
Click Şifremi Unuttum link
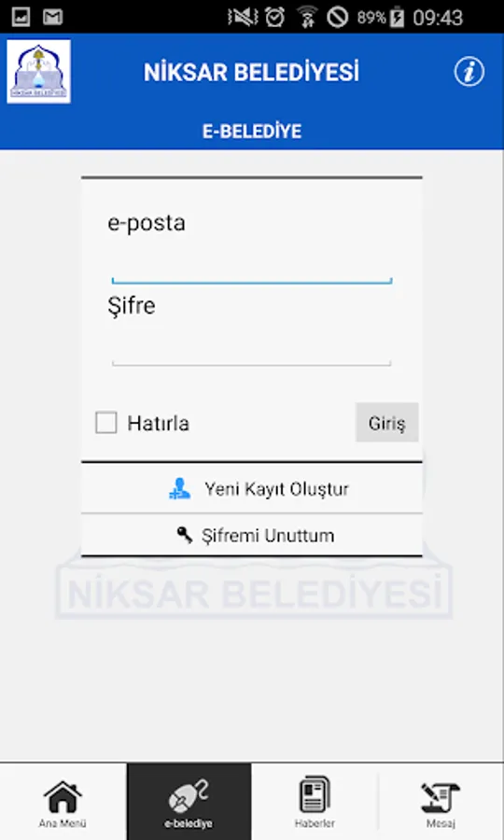[x=252, y=535]
